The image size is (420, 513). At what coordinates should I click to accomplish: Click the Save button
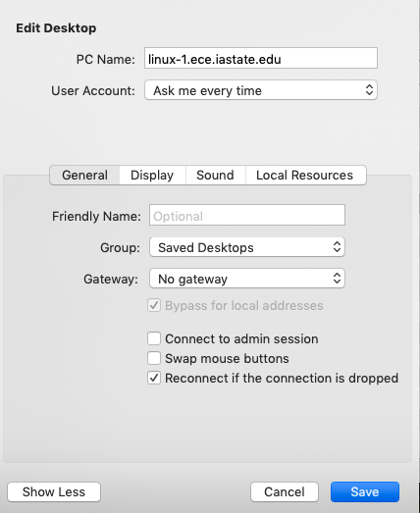365,491
